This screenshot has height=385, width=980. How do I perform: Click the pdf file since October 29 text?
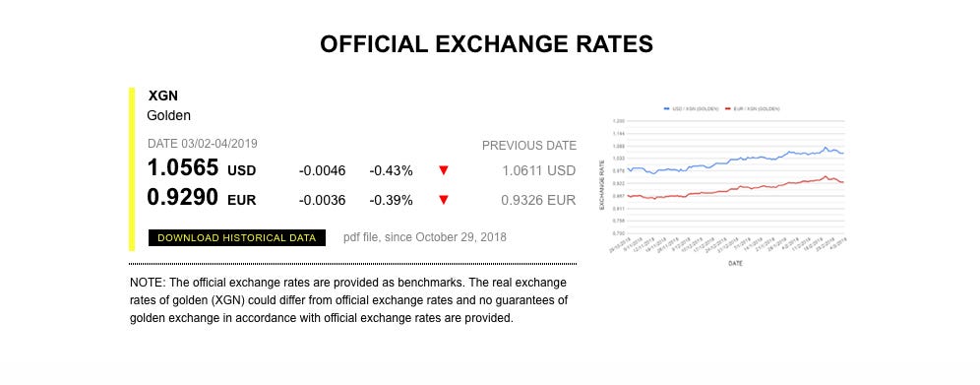(425, 237)
